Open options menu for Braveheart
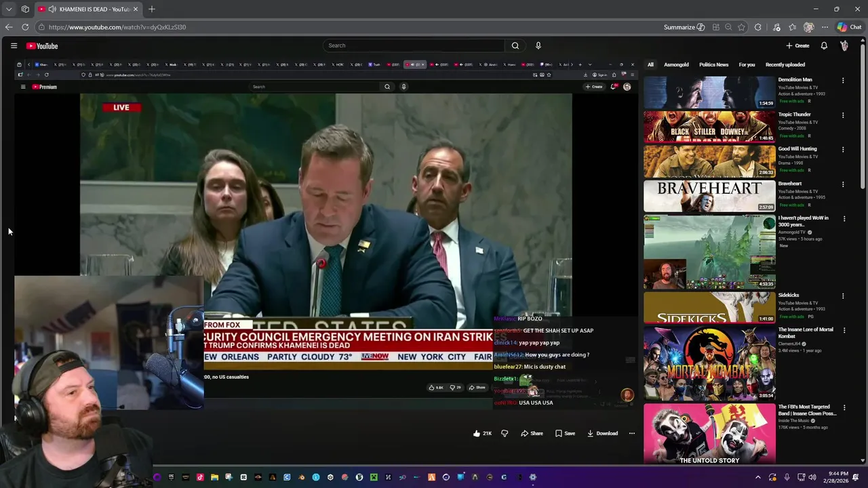Screen dimensions: 868x488 (x=843, y=184)
